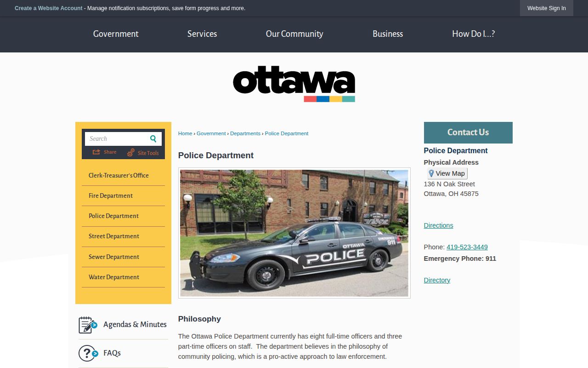
Task: Click the 136 N Oak Street address
Action: click(449, 184)
